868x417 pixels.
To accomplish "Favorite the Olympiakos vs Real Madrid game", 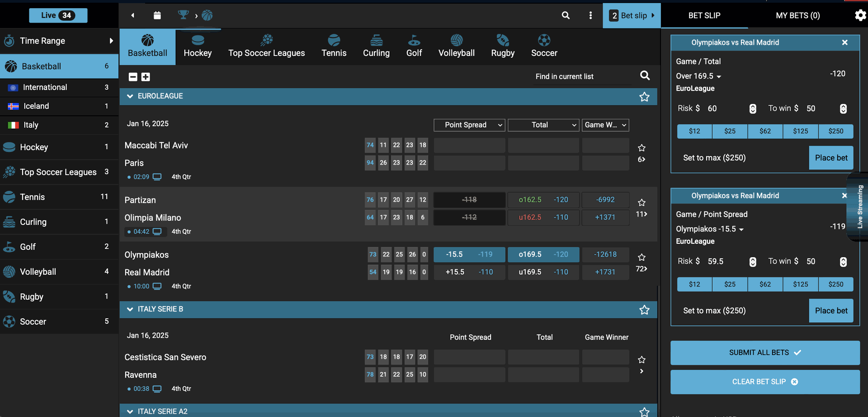I will (x=642, y=257).
